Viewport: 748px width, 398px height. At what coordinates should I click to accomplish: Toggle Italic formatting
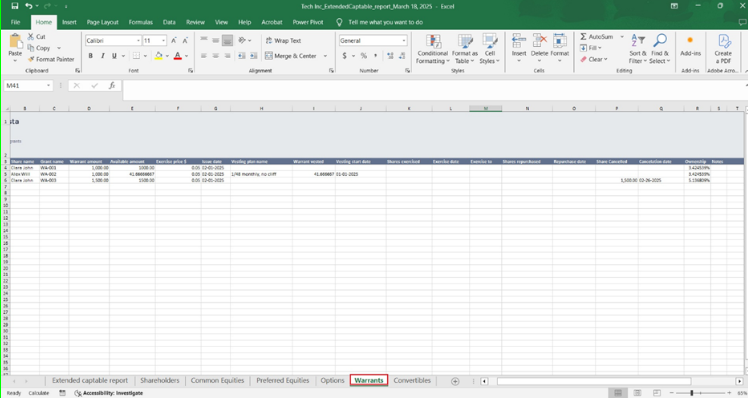click(x=103, y=56)
